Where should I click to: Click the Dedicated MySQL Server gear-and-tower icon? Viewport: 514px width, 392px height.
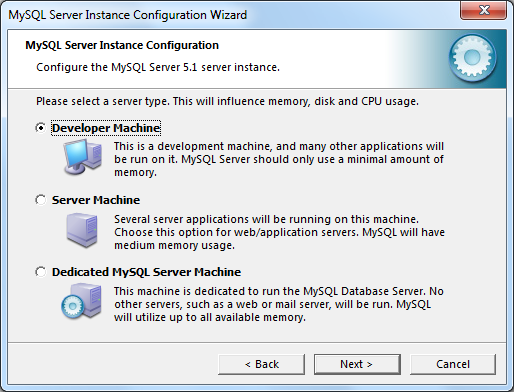[x=81, y=301]
